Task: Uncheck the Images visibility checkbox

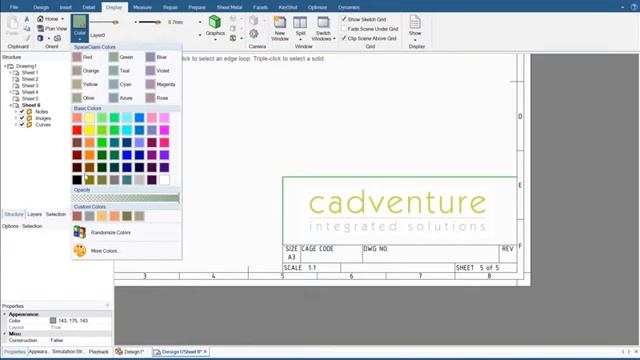Action: [x=22, y=118]
